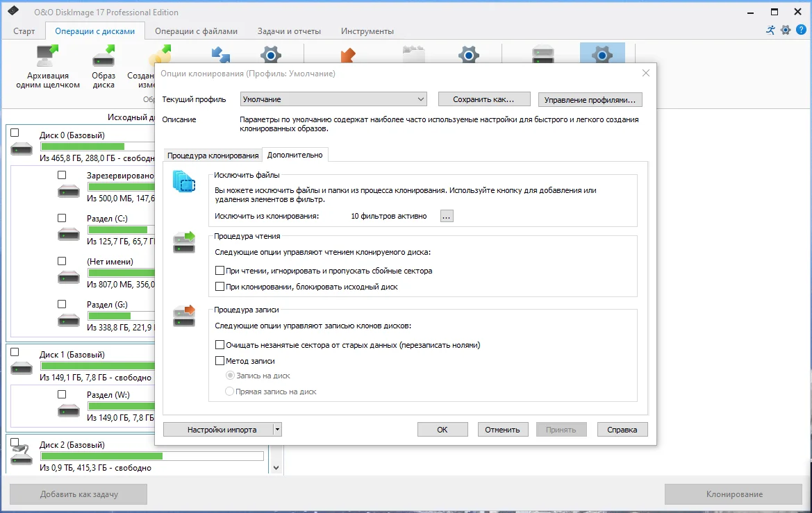
Task: Click the Раздел (C:) partition drive icon
Action: point(68,235)
